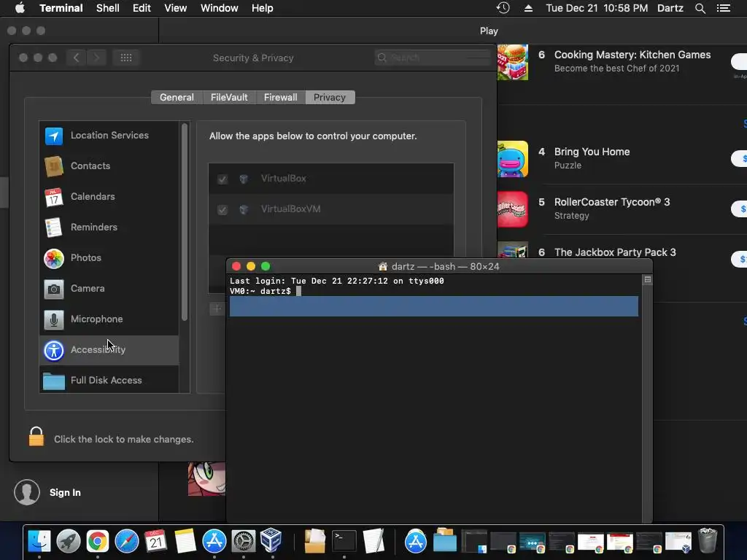This screenshot has width=747, height=560.
Task: Open The Jackbox Party Pack 3 listing
Action: [614, 252]
